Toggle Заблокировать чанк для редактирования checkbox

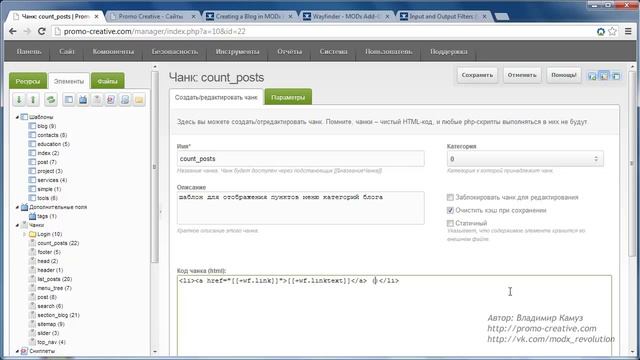click(450, 198)
